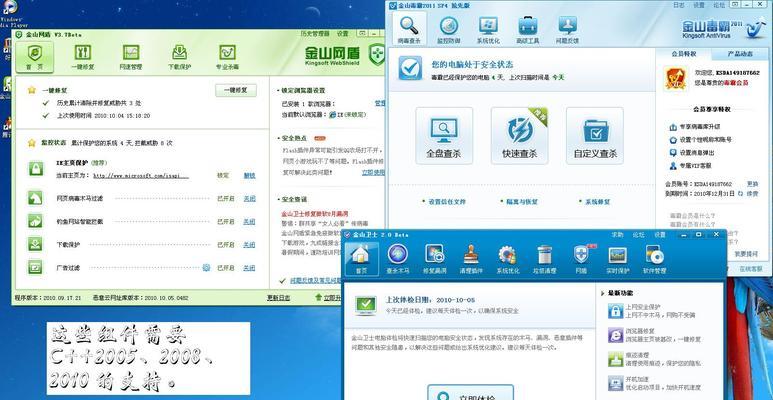Open 系统优化 toolbar icon in 金山毒霸
This screenshot has height=400, width=773.
click(488, 30)
